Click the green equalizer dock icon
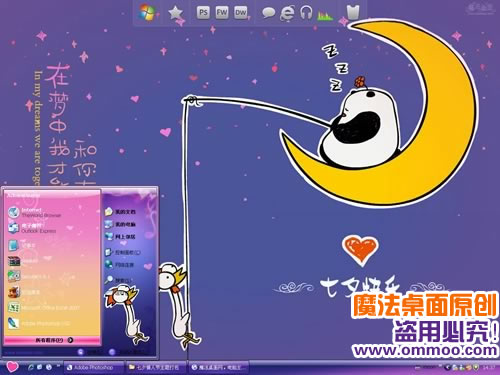 click(325, 15)
